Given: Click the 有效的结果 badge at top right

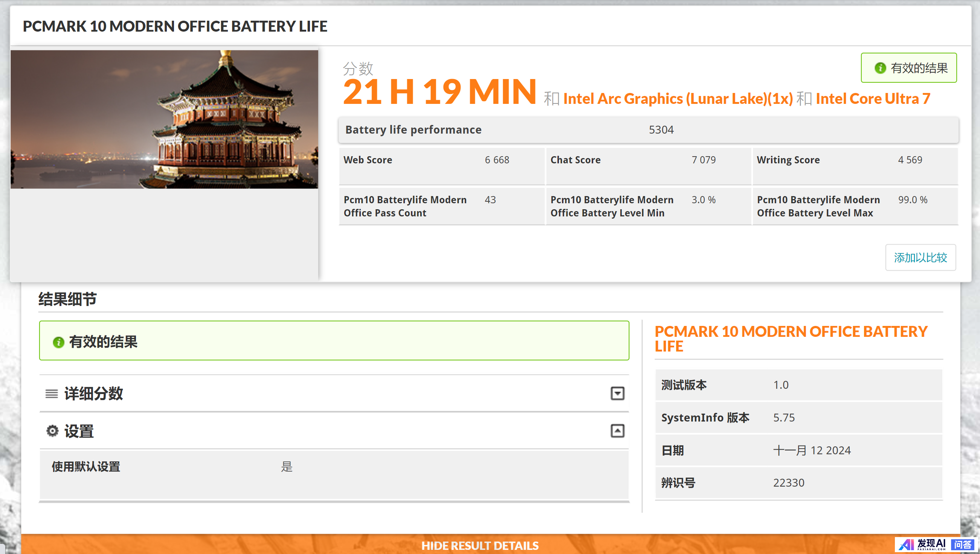Looking at the screenshot, I should [909, 68].
